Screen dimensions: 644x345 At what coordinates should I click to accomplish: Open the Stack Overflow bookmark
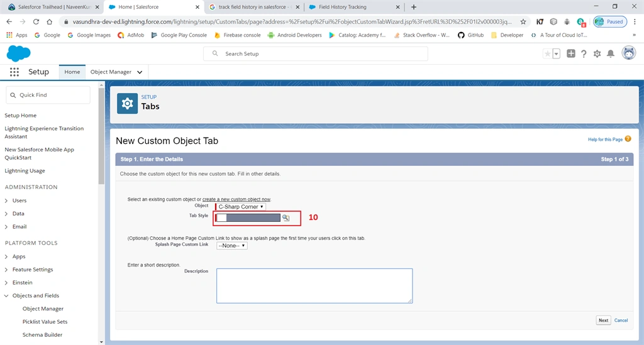pyautogui.click(x=421, y=35)
